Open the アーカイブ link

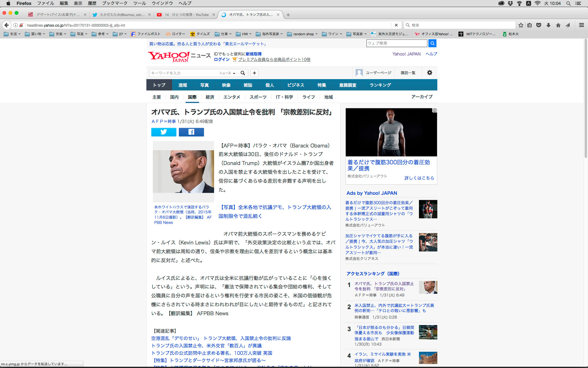[x=421, y=97]
